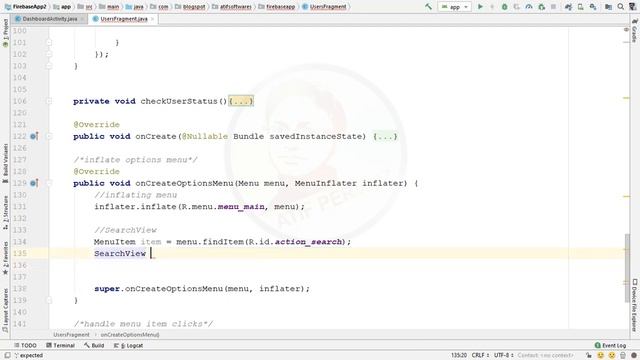Expand the folded checkUserStatus body
Viewport: 640px width, 360px height.
(241, 101)
